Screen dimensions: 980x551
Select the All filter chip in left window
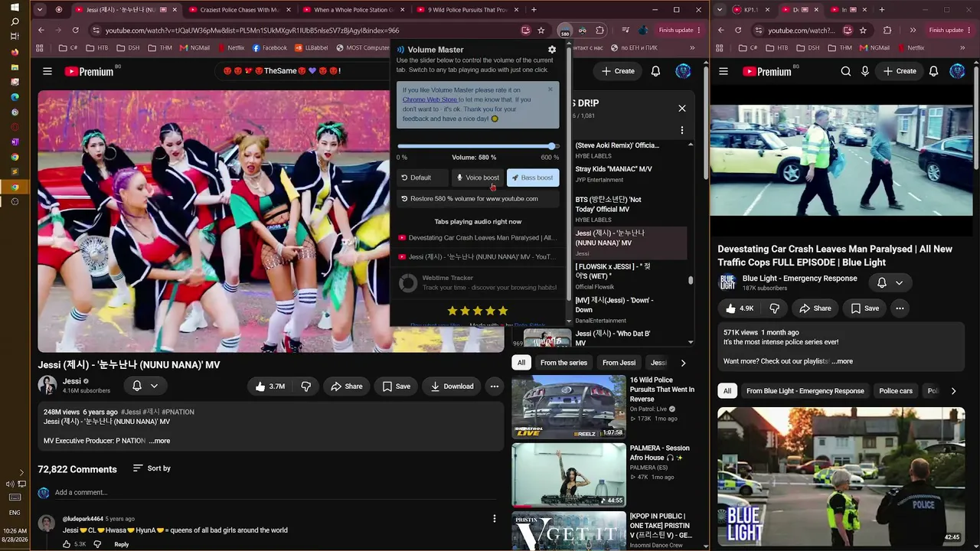click(x=521, y=363)
